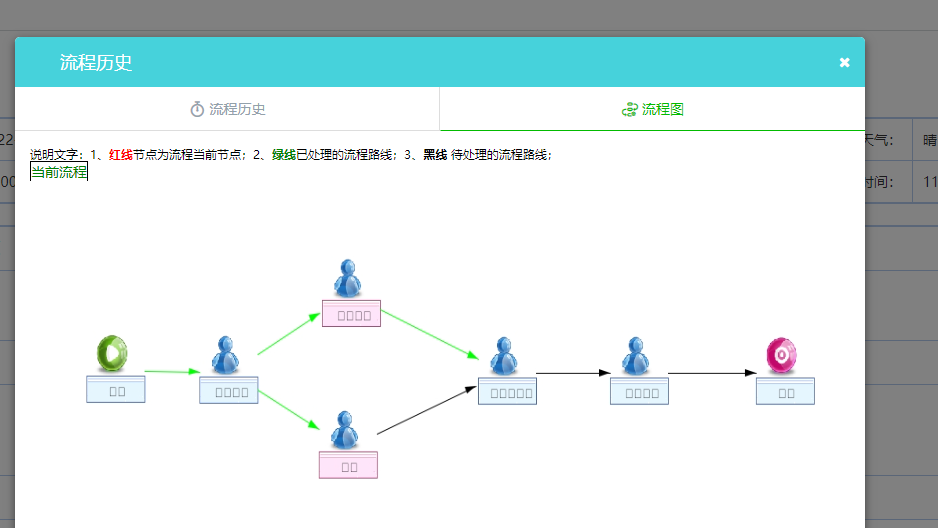
Task: Click the 说明文字 description label
Action: tap(57, 155)
